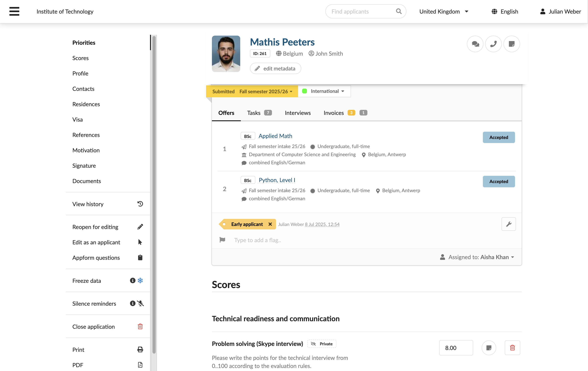Screen dimensions: 588x371
Task: Switch to the Interviews tab
Action: click(298, 113)
